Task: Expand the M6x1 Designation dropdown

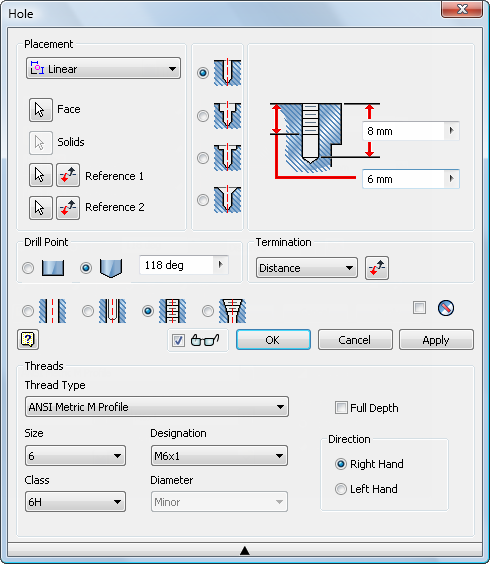Action: point(219,456)
